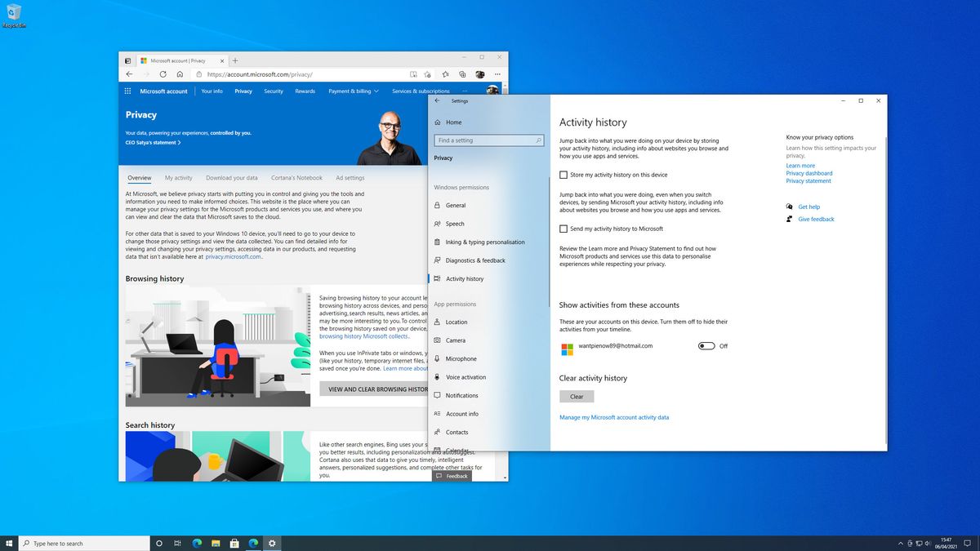
Task: Turn on activities for wantpienow89@hotmail.com account
Action: [x=706, y=345]
